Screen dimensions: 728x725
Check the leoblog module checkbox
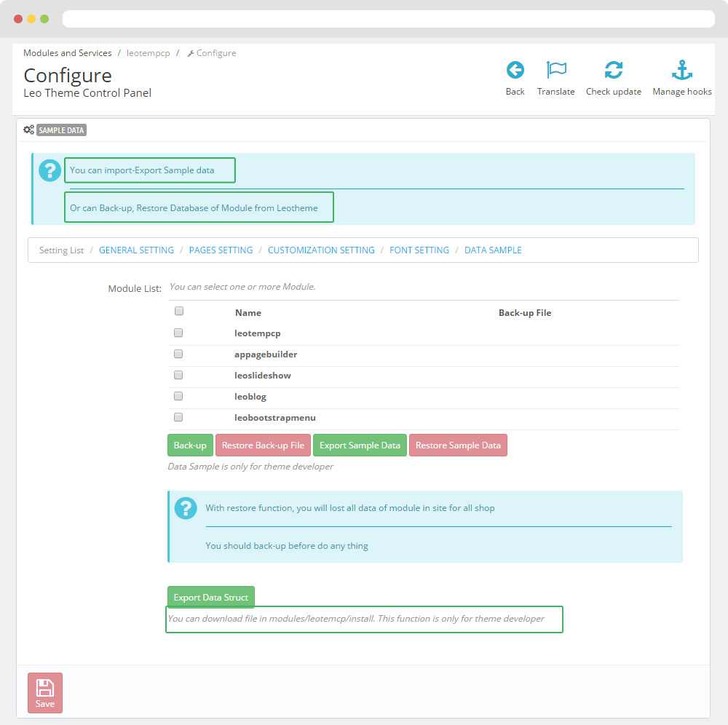click(x=178, y=396)
